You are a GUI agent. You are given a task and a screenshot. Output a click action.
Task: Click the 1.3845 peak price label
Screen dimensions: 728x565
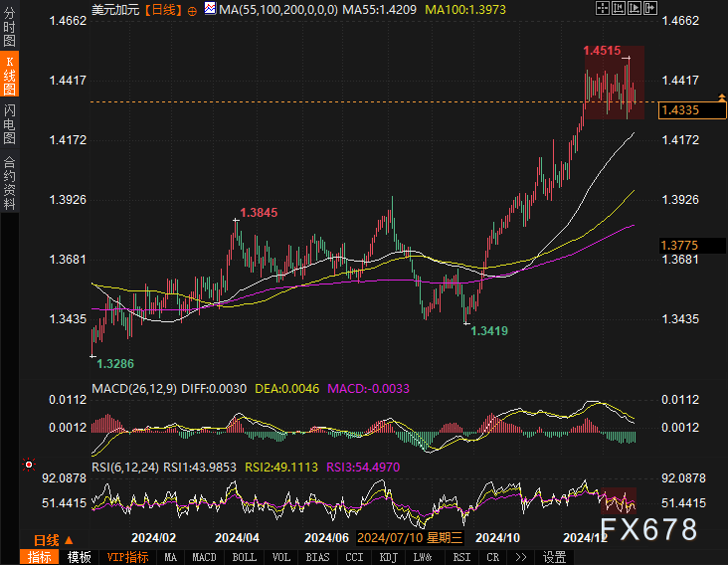(x=259, y=213)
